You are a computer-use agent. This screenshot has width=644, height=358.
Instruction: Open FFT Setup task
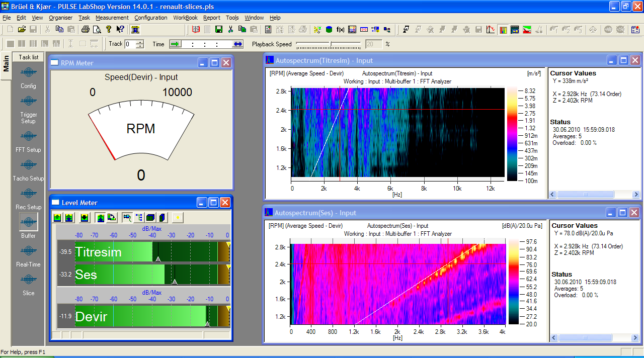[29, 137]
